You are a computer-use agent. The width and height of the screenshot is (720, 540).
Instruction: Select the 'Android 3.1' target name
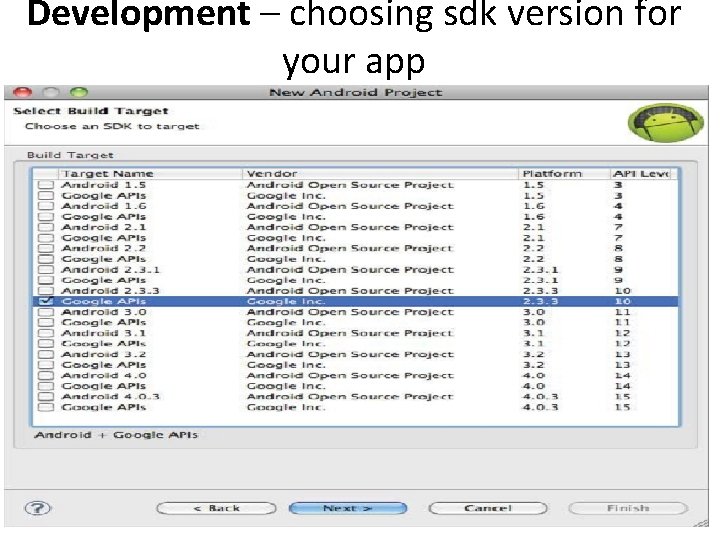104,333
